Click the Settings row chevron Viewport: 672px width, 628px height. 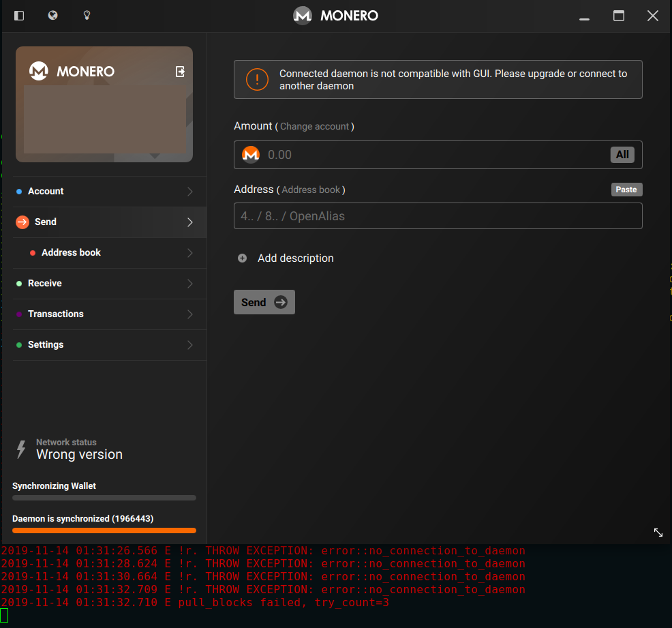190,345
